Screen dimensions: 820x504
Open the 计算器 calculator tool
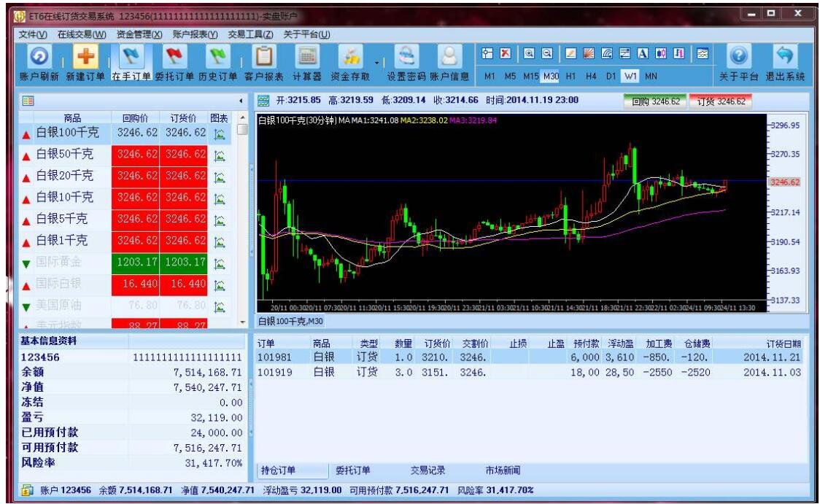[307, 56]
